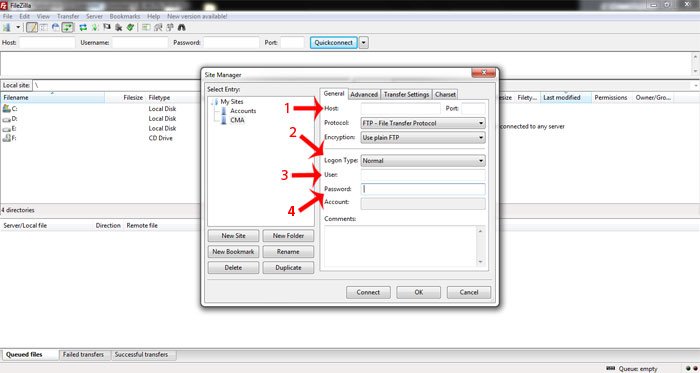The width and height of the screenshot is (700, 373).
Task: Open the File menu
Action: click(8, 16)
